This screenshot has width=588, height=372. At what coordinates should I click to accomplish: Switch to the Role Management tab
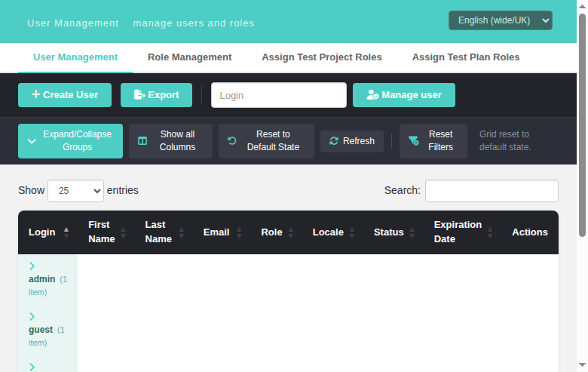[189, 57]
